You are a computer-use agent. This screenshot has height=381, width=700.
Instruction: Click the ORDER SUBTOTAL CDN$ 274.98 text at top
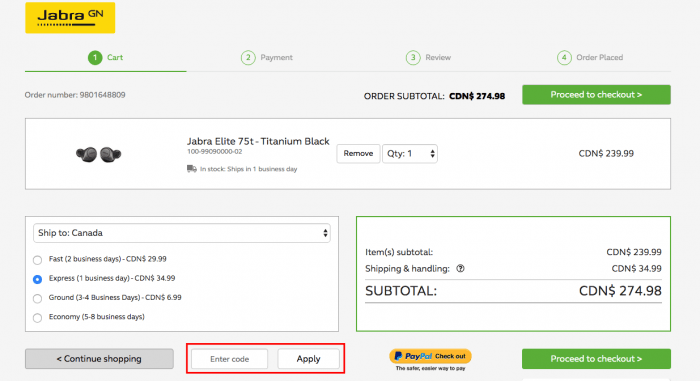coord(434,96)
